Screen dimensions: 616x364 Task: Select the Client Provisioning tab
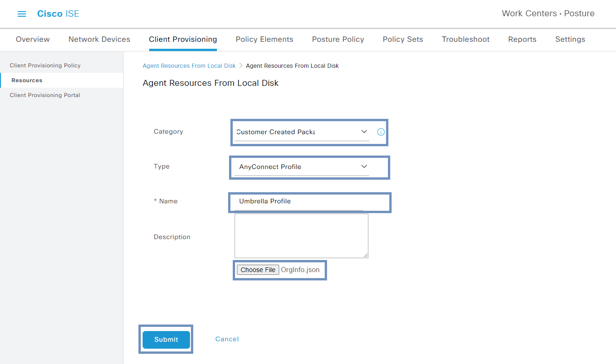183,39
